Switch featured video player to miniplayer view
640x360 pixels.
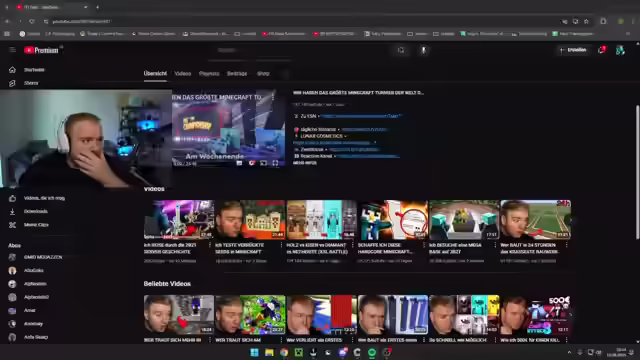click(263, 163)
